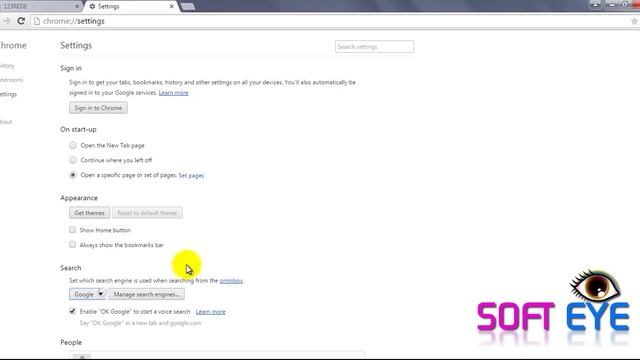The image size is (640, 360).
Task: Expand the Google search engine dropdown
Action: click(87, 294)
